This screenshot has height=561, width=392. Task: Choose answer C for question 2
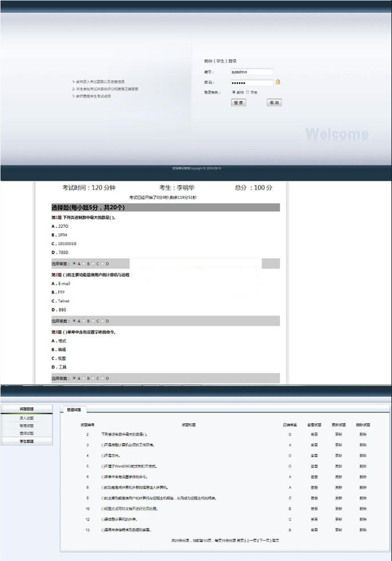92,321
